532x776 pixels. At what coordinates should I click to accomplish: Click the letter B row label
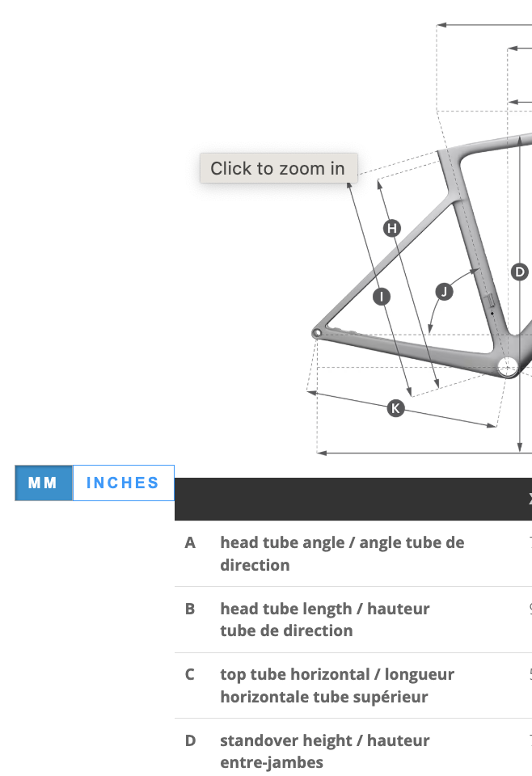tap(190, 609)
